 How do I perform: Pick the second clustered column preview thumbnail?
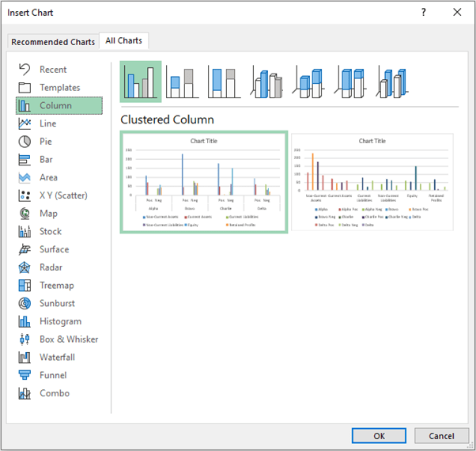(x=372, y=182)
